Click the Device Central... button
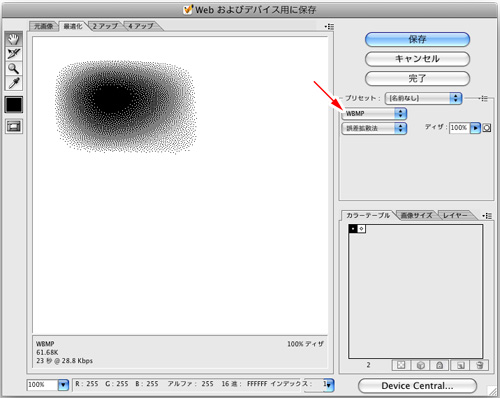500x398 pixels. tap(417, 386)
